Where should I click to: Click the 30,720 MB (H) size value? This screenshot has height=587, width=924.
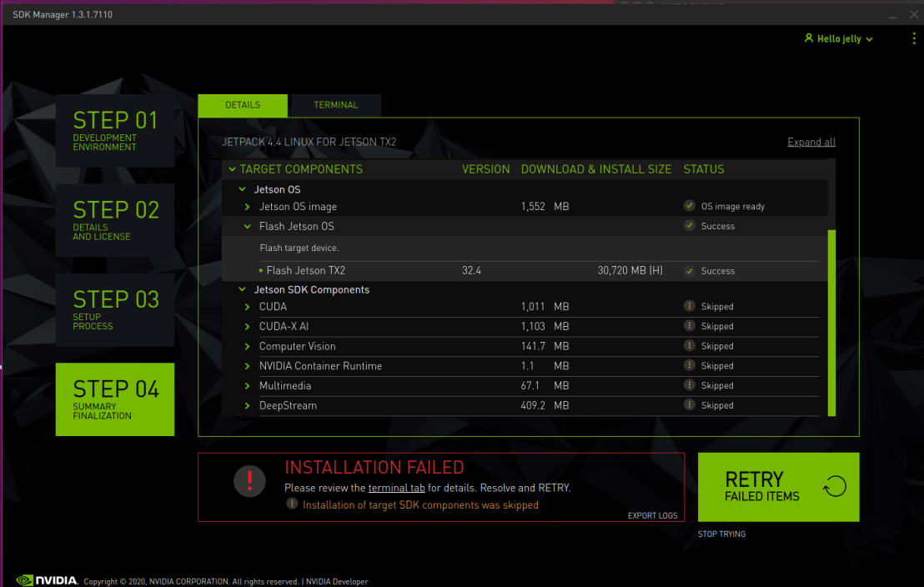click(x=630, y=270)
